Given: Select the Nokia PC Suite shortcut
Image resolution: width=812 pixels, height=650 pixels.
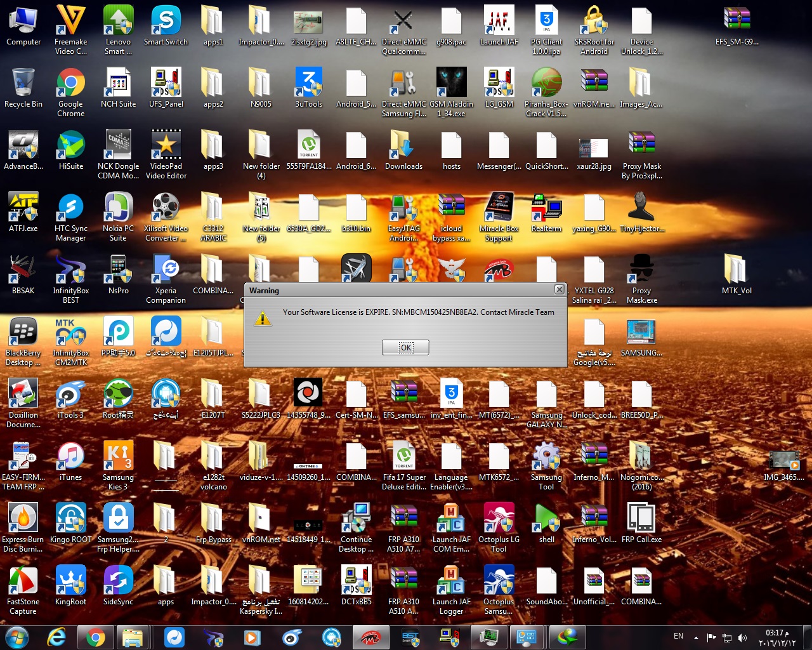Looking at the screenshot, I should (119, 217).
